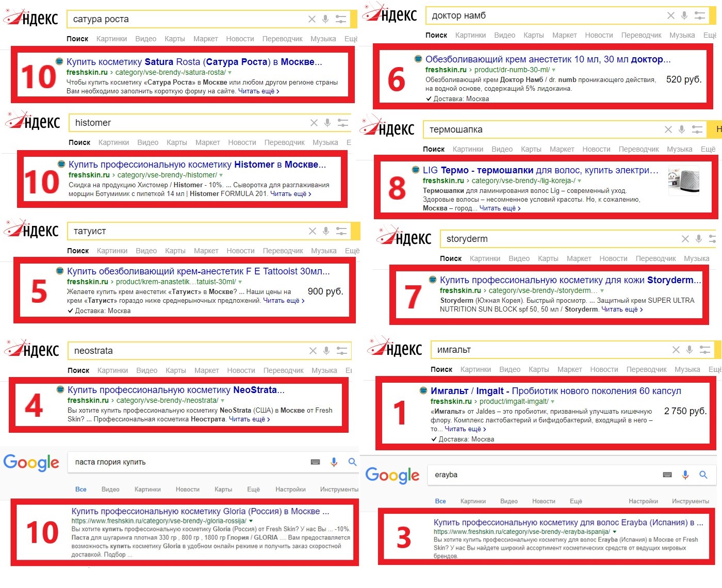This screenshot has height=588, width=722.
Task: Clear the "сатура роста" search query
Action: pyautogui.click(x=312, y=19)
